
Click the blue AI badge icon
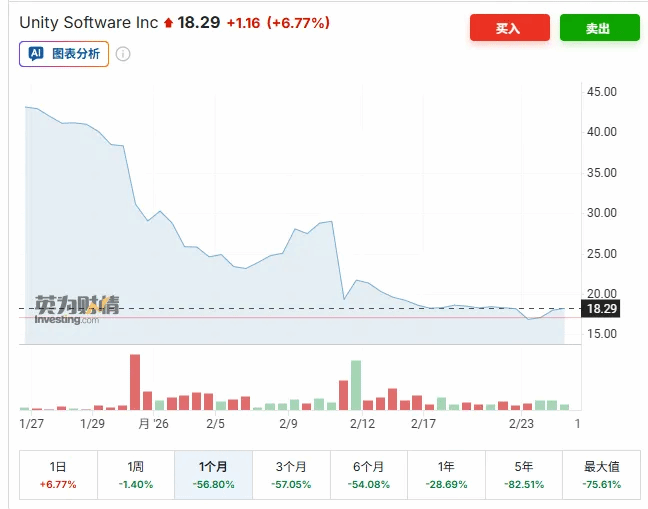tap(36, 54)
